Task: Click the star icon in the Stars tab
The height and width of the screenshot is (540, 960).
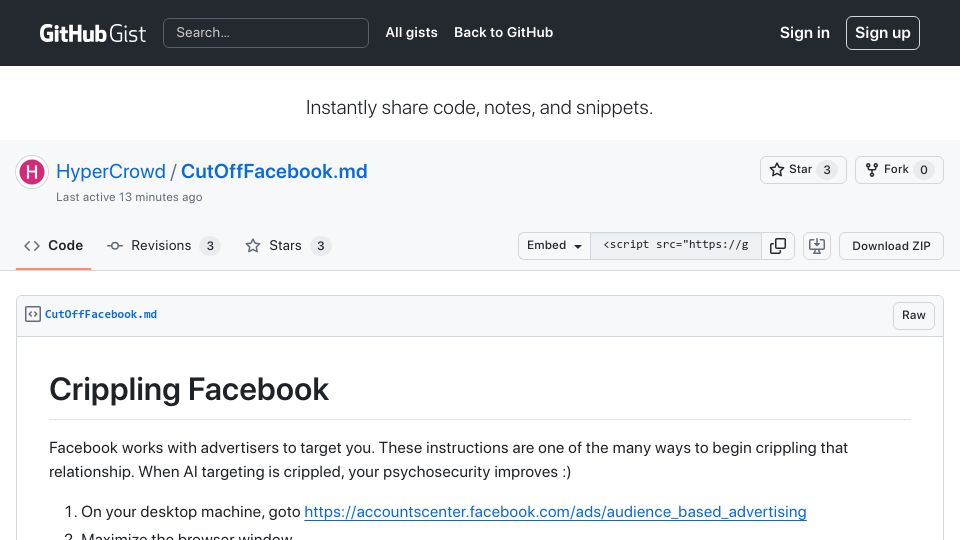Action: coord(253,246)
